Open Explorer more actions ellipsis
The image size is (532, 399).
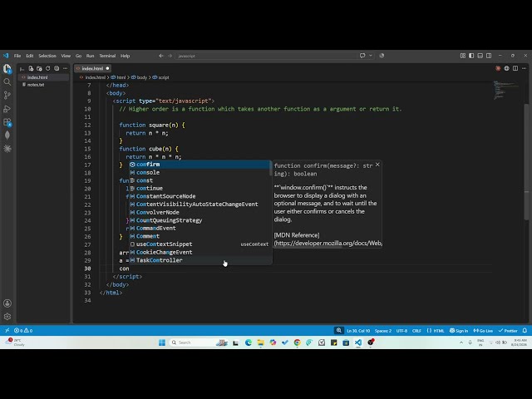tap(65, 68)
